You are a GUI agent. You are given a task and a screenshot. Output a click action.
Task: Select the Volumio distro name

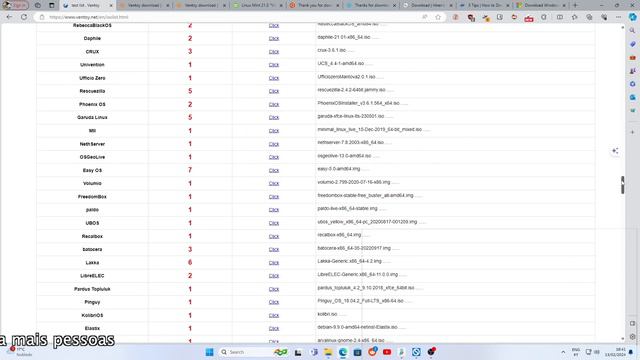pyautogui.click(x=92, y=184)
